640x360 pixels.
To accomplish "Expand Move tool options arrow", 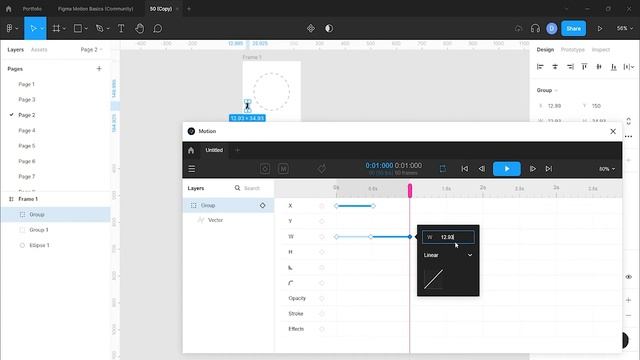I will 42,29.
